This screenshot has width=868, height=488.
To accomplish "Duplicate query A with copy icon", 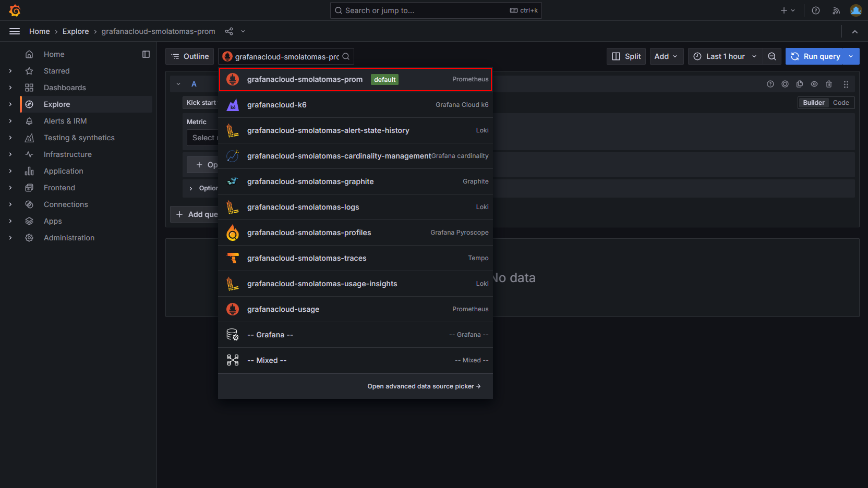I will (800, 84).
